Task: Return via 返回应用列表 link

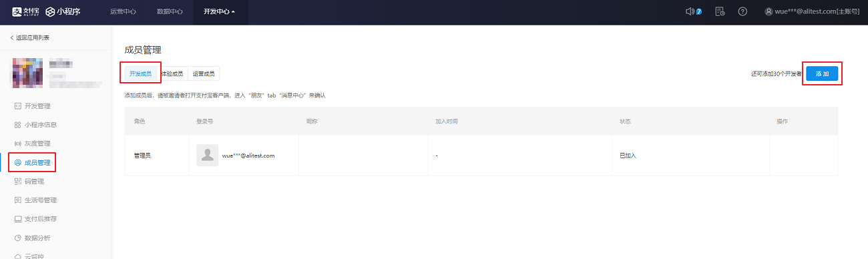Action: tap(29, 37)
